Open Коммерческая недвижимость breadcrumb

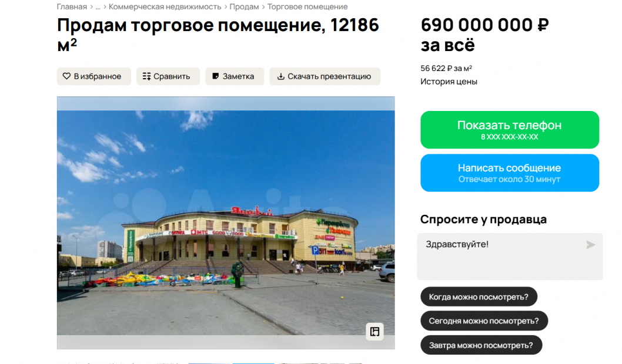click(x=165, y=6)
